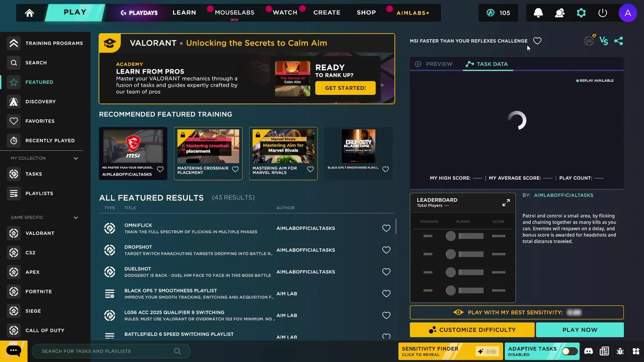This screenshot has width=644, height=362.
Task: Favorite the Duelshot task
Action: click(x=386, y=272)
